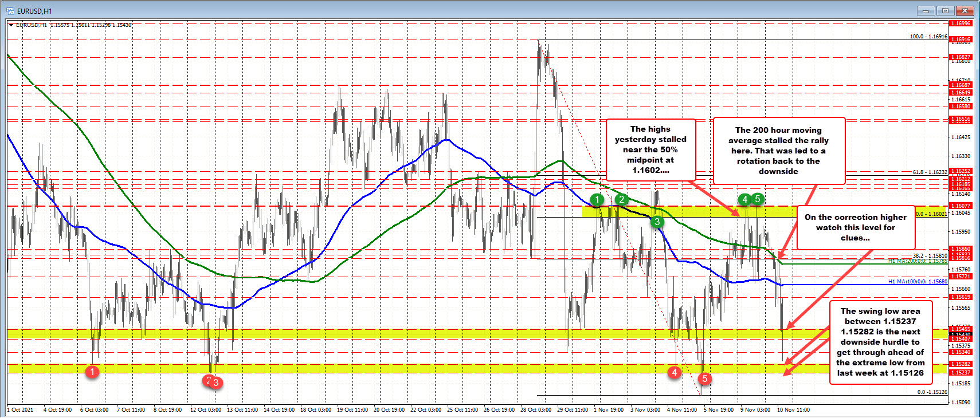Select the red price label 1.16649

point(961,93)
